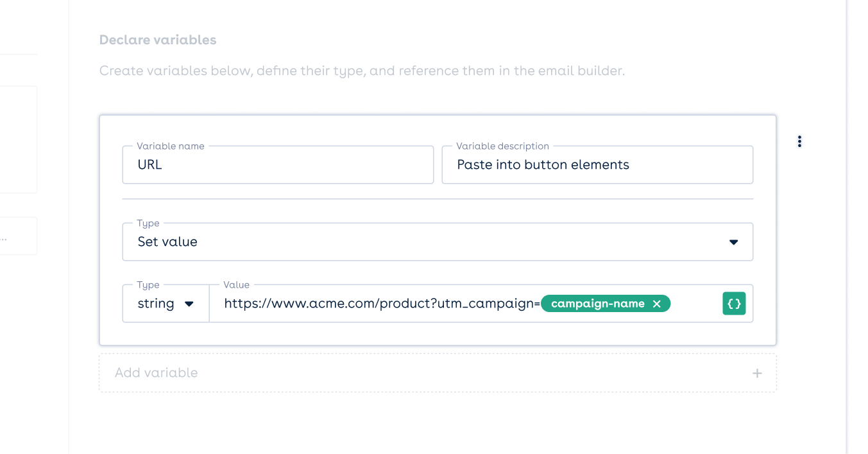Image resolution: width=868 pixels, height=454 pixels.
Task: Select the green campaign-name variable chip
Action: (x=606, y=304)
